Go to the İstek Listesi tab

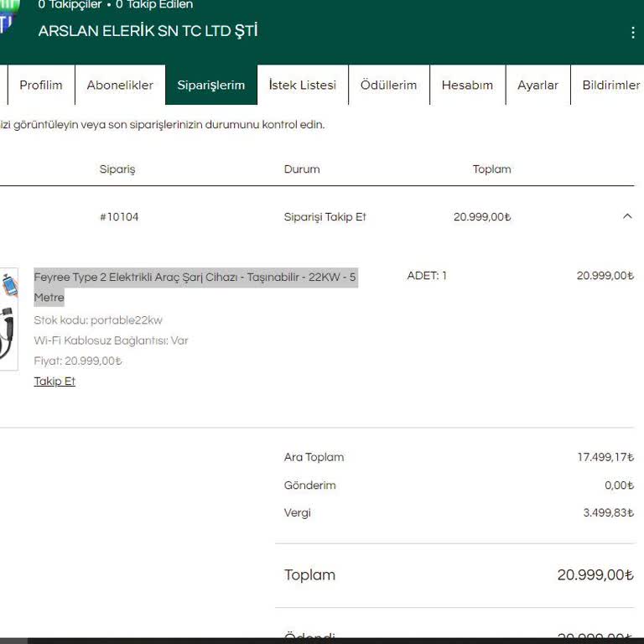302,85
